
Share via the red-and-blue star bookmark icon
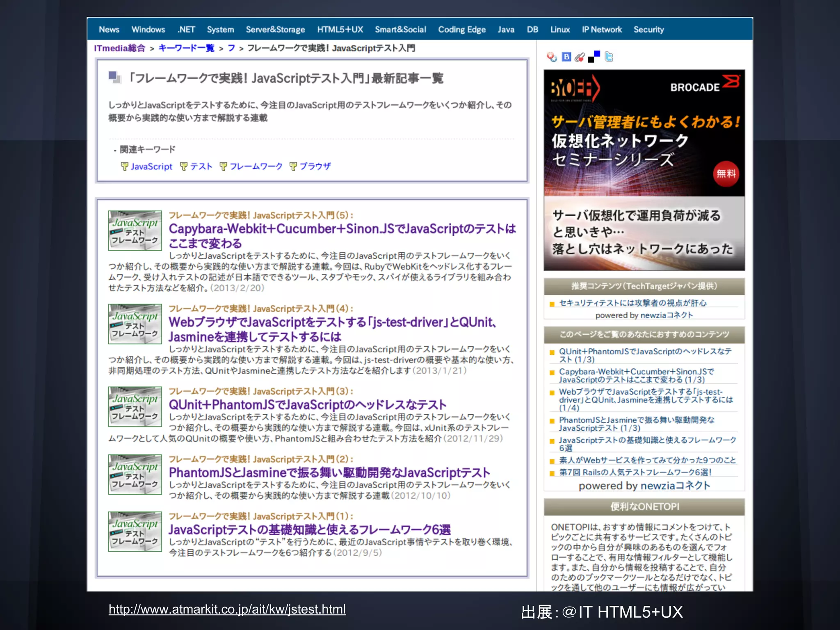552,57
